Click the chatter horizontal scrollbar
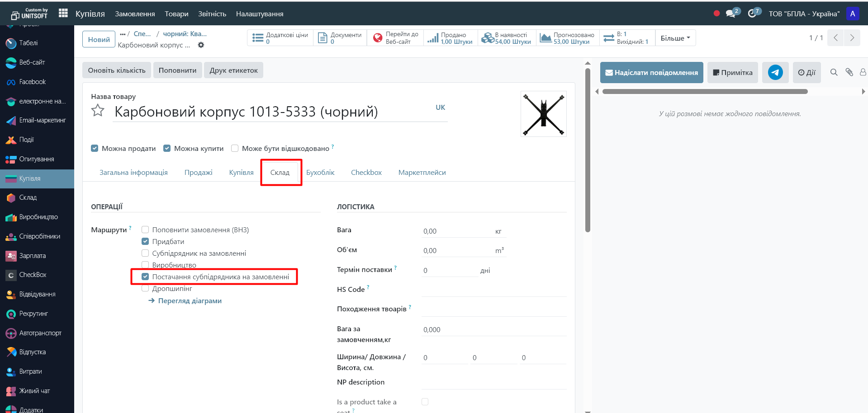The height and width of the screenshot is (413, 868). pyautogui.click(x=705, y=92)
